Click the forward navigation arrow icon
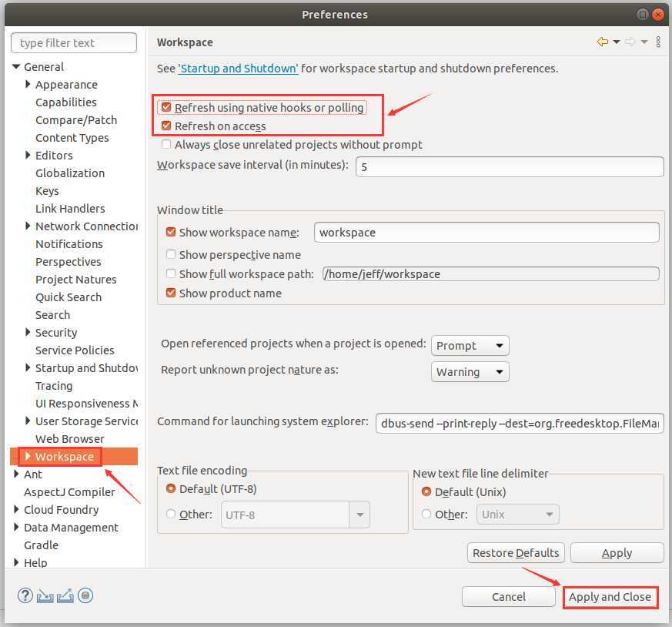 tap(630, 42)
